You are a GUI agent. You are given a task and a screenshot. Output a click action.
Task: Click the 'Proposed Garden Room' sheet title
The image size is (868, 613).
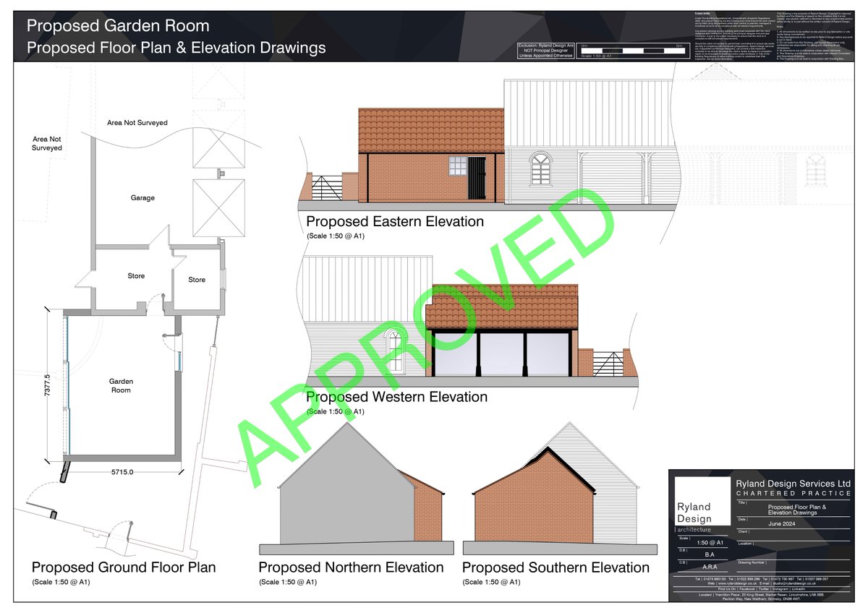tap(118, 26)
